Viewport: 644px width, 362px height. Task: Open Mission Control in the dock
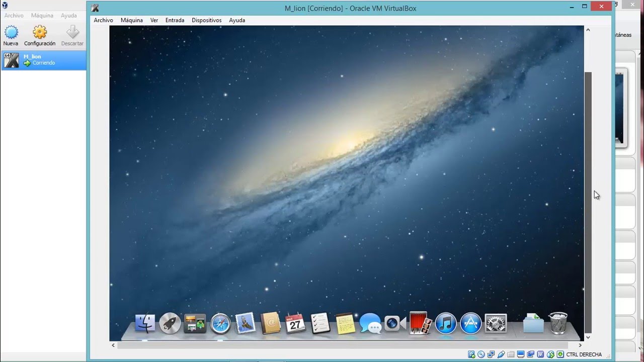pyautogui.click(x=195, y=323)
